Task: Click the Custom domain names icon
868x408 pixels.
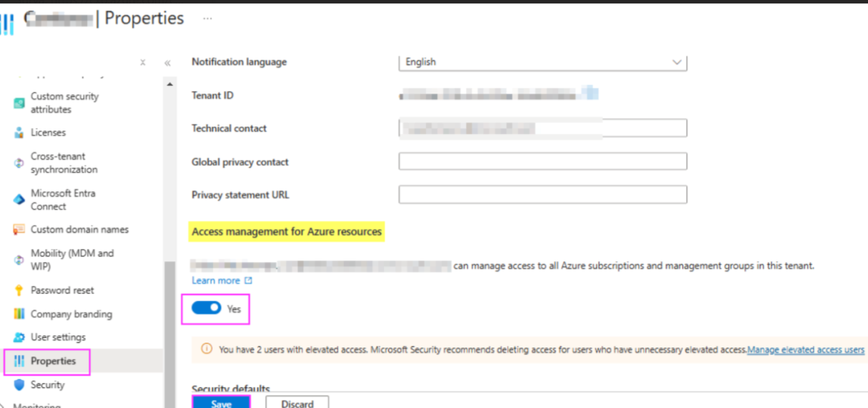Action: pos(19,230)
